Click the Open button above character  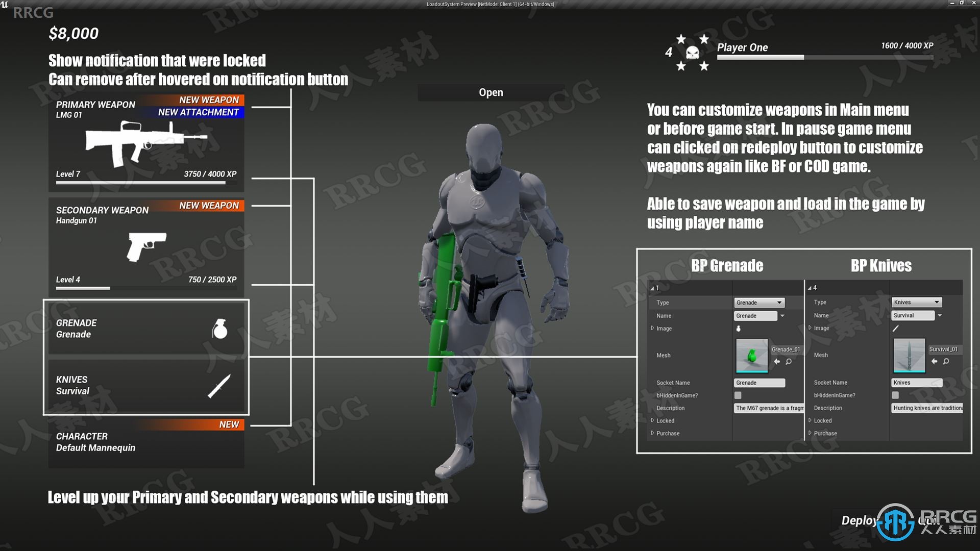point(491,91)
